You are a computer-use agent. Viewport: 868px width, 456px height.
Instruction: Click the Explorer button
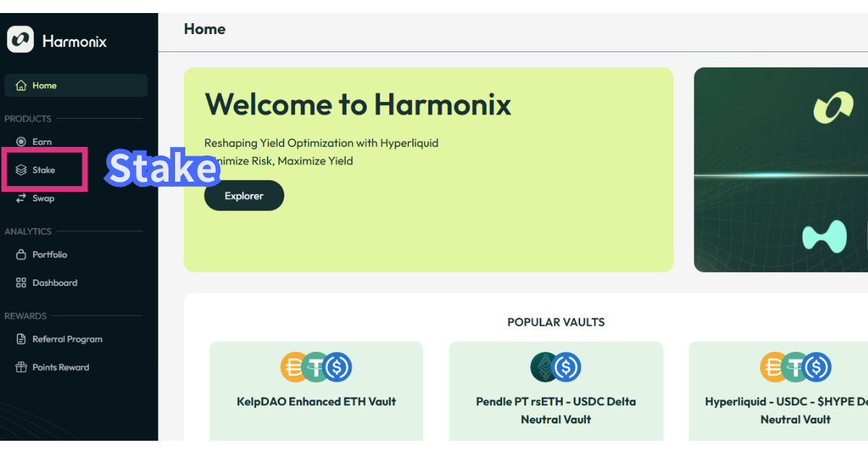tap(244, 196)
